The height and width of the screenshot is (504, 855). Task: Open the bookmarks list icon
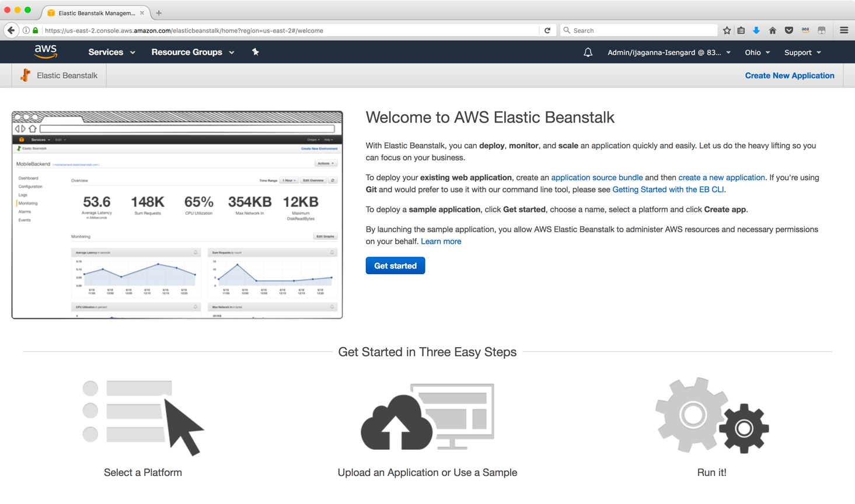click(741, 30)
